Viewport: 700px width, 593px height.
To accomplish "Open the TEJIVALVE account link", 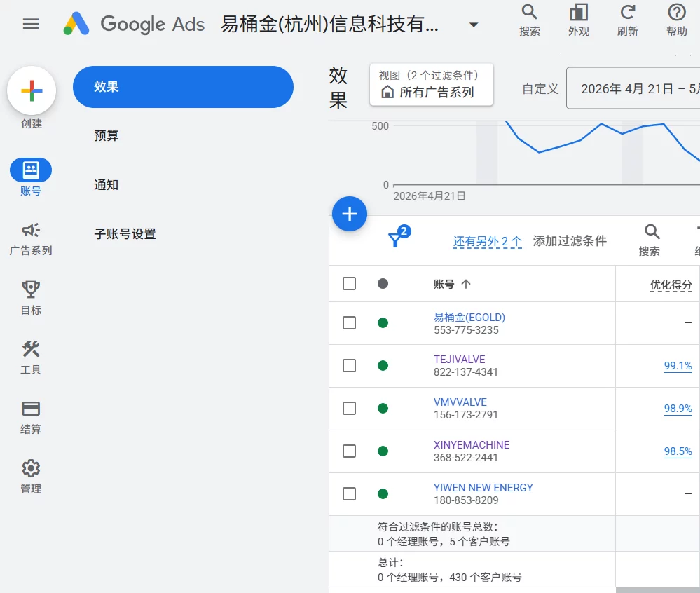I will tap(460, 360).
